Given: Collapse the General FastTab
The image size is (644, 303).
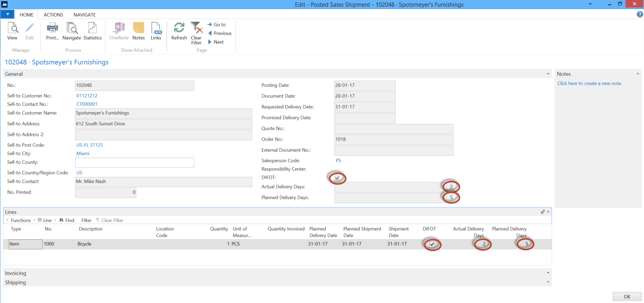Looking at the screenshot, I should click(x=548, y=74).
